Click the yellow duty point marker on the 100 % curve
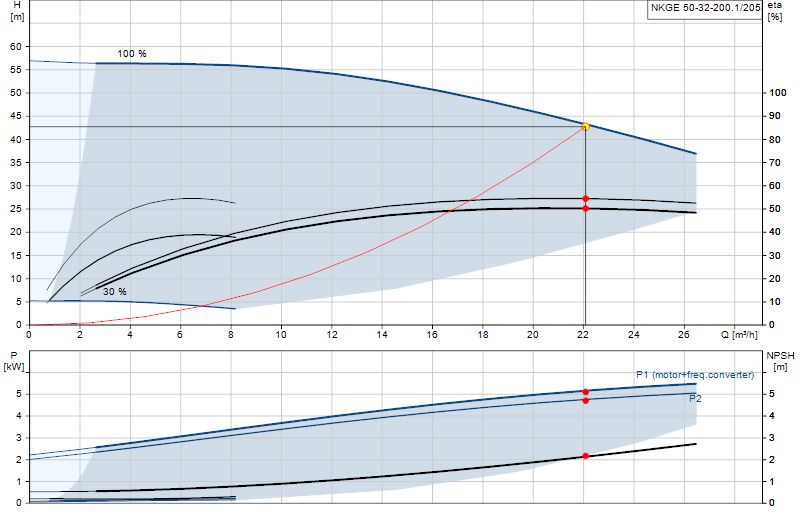800x520 pixels. click(585, 127)
